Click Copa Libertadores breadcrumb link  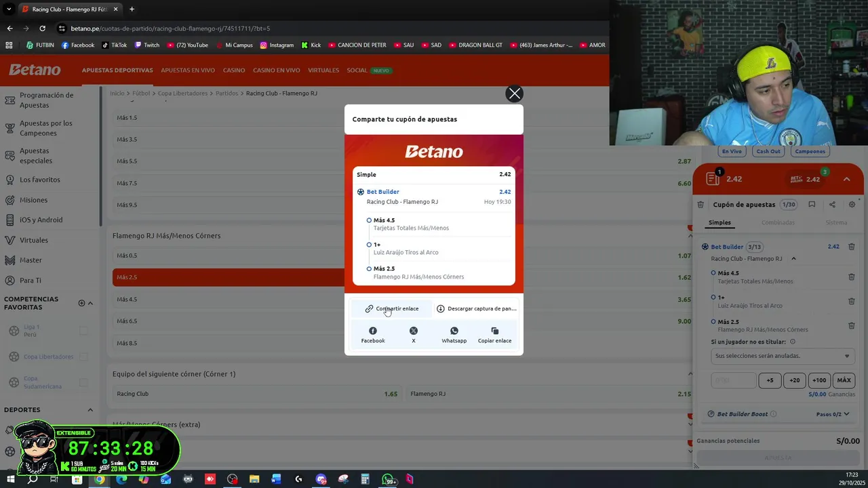point(182,93)
